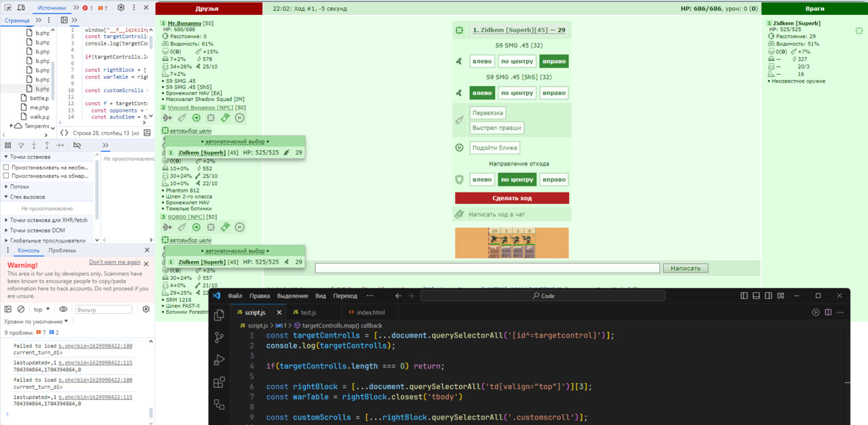Check first 'Приостанавливать на необн...' checkbox
This screenshot has width=868, height=425.
pyautogui.click(x=6, y=167)
